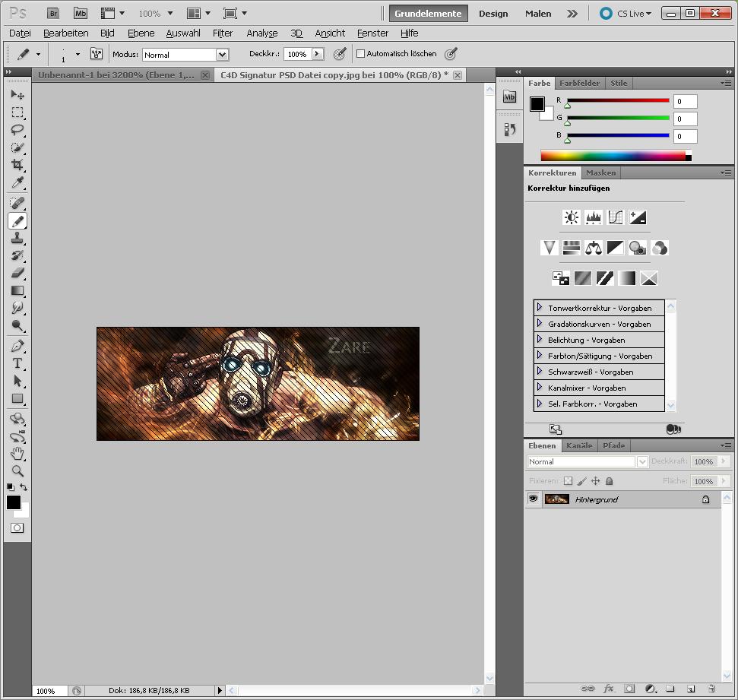Click the foreground color swatch in Farbe panel
The height and width of the screenshot is (700, 738).
tap(537, 103)
